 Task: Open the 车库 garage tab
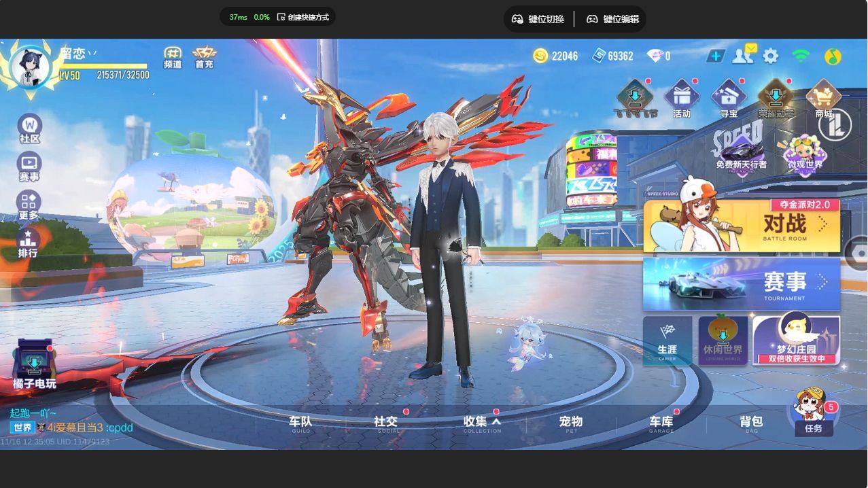[x=661, y=423]
